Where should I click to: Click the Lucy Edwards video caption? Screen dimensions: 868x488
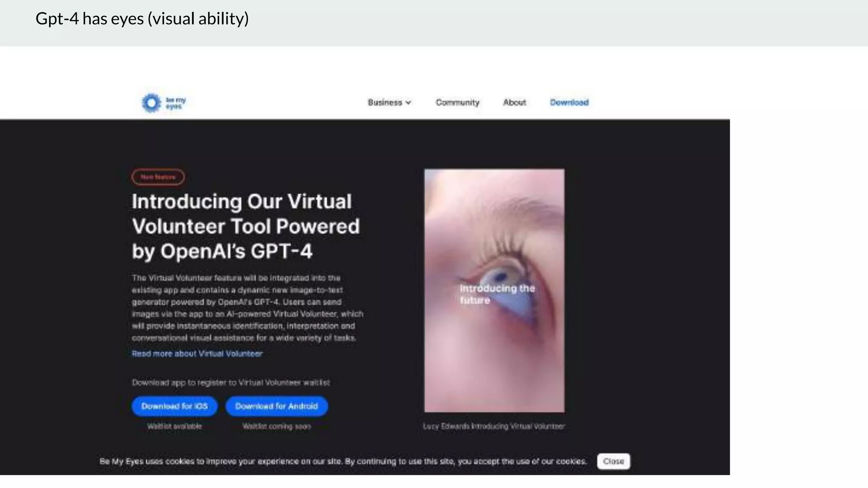tap(494, 427)
